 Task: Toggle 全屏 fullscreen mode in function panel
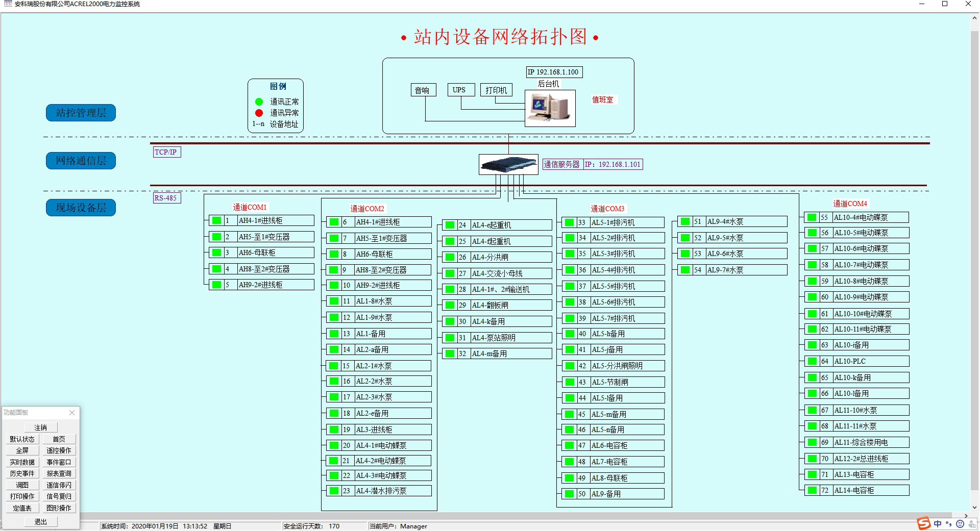tap(22, 450)
